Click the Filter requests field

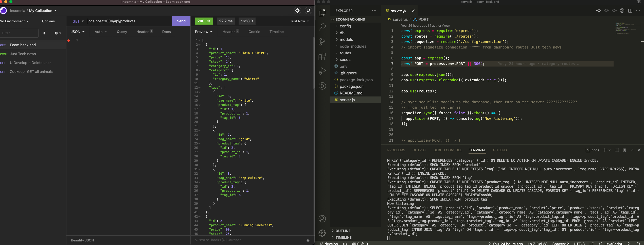click(x=19, y=33)
